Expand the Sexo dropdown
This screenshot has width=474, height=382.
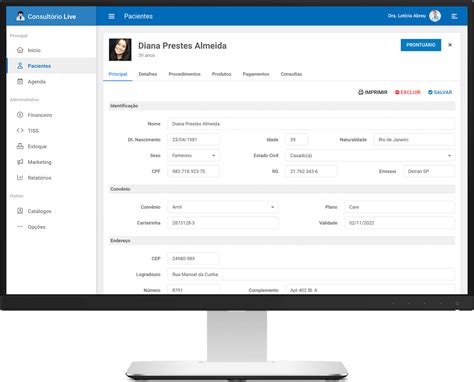[193, 155]
